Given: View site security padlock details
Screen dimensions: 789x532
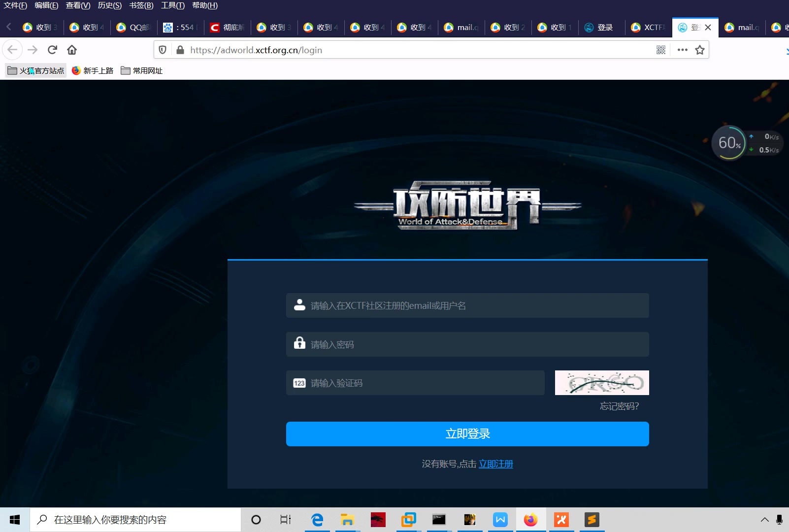Looking at the screenshot, I should coord(180,50).
